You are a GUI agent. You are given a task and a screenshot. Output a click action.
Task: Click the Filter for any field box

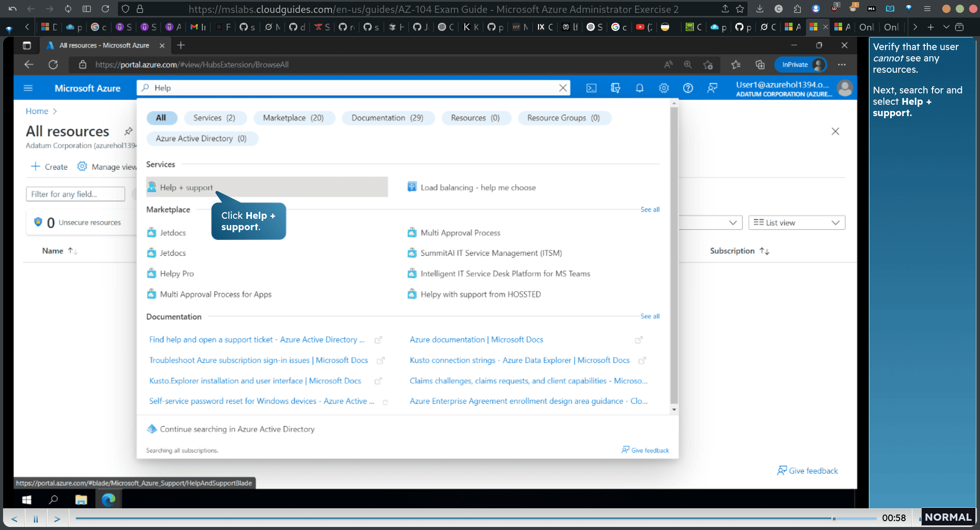pos(75,194)
